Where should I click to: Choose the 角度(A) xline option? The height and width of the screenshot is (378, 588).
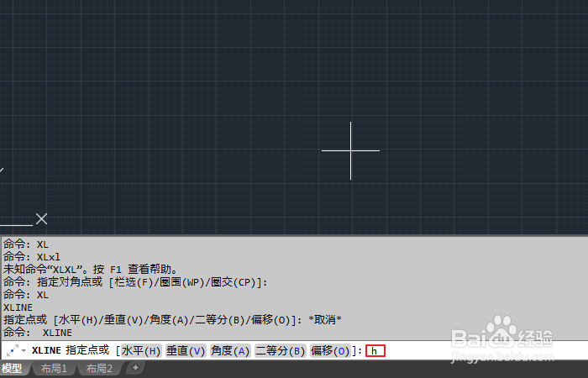tap(230, 351)
